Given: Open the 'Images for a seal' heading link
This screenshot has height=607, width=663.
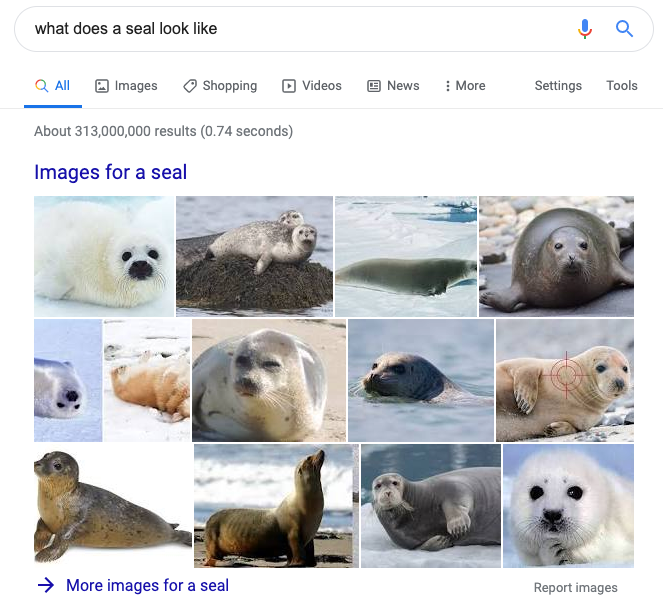Looking at the screenshot, I should click(110, 172).
